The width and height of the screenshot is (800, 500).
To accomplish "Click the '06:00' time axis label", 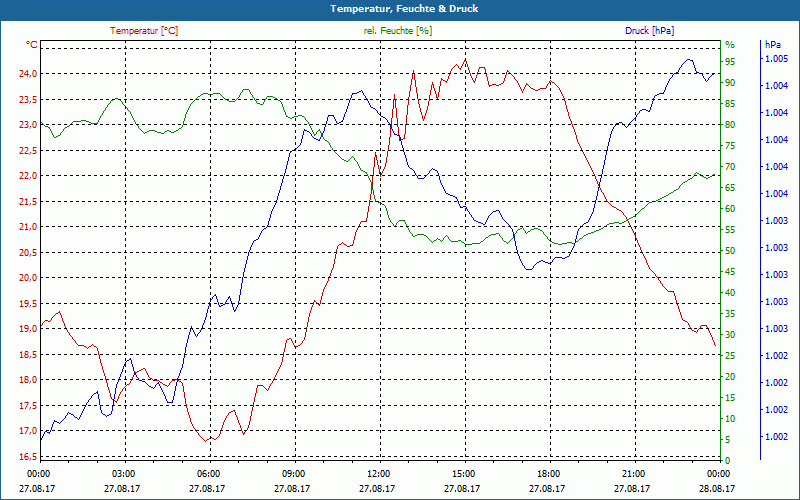I will (x=208, y=473).
